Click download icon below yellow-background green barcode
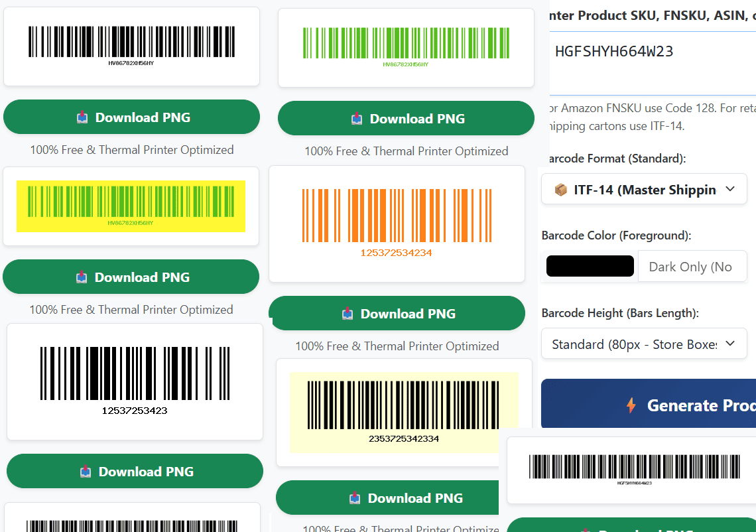Viewport: 756px width, 532px height. pos(82,277)
